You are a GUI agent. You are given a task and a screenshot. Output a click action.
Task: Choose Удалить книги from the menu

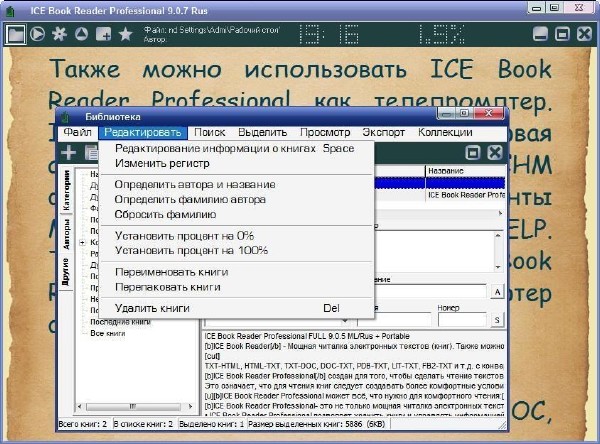tap(152, 308)
